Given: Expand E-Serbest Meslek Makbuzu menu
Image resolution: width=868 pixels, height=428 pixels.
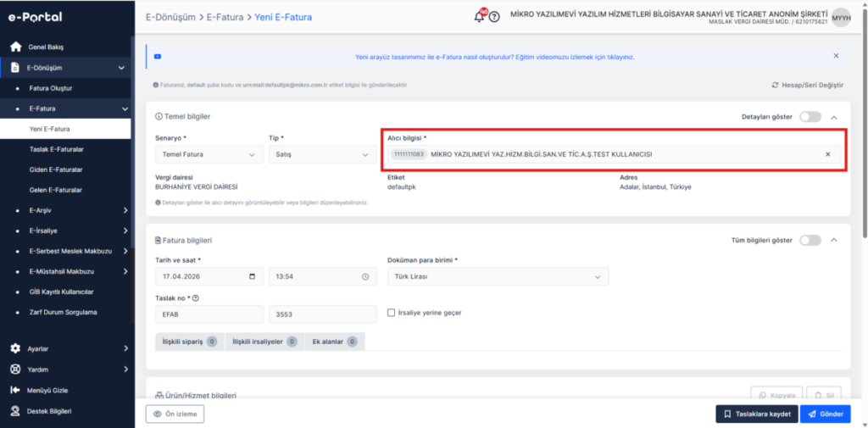Looking at the screenshot, I should pyautogui.click(x=125, y=251).
